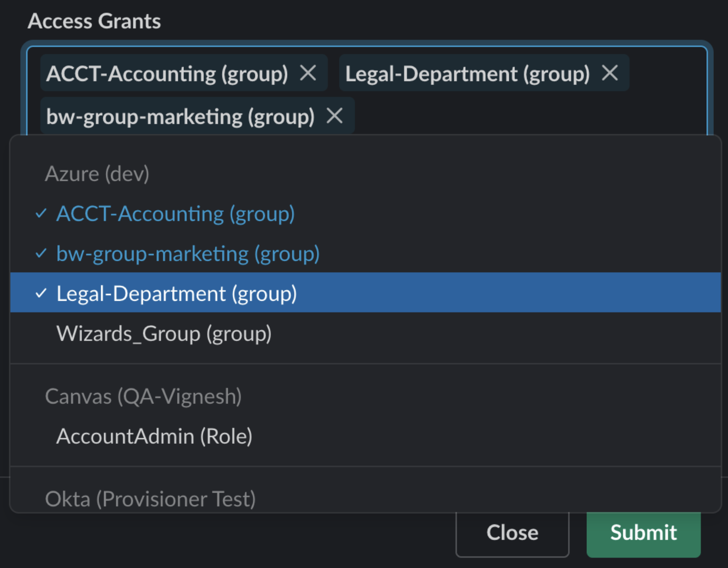Viewport: 728px width, 568px height.
Task: Click the Legal-Department (group) chip label
Action: (x=467, y=74)
